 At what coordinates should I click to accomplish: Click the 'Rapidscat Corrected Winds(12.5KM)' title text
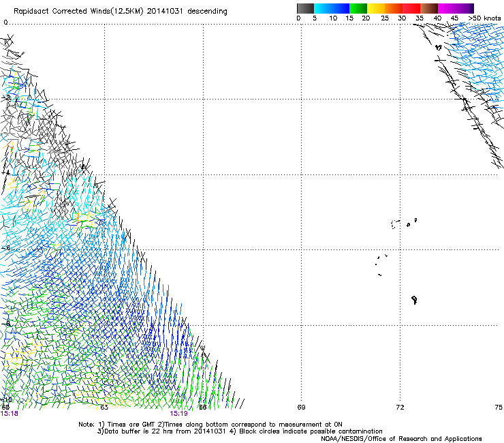pos(78,12)
